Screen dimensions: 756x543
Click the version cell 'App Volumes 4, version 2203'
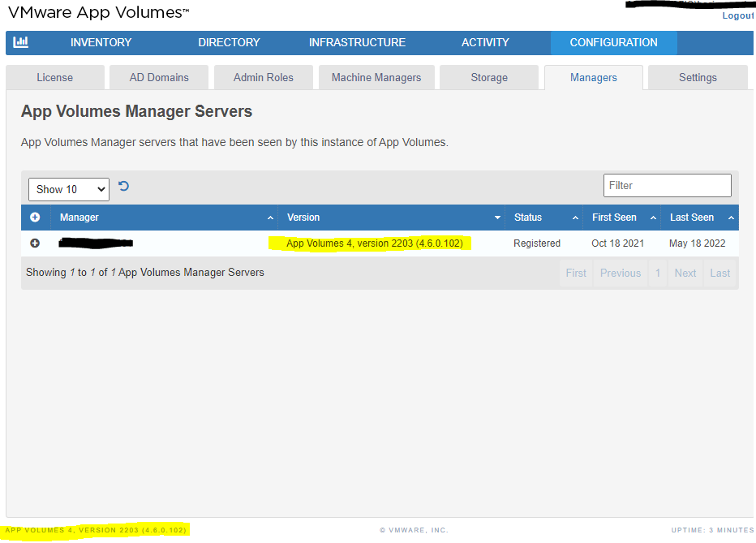pyautogui.click(x=375, y=243)
